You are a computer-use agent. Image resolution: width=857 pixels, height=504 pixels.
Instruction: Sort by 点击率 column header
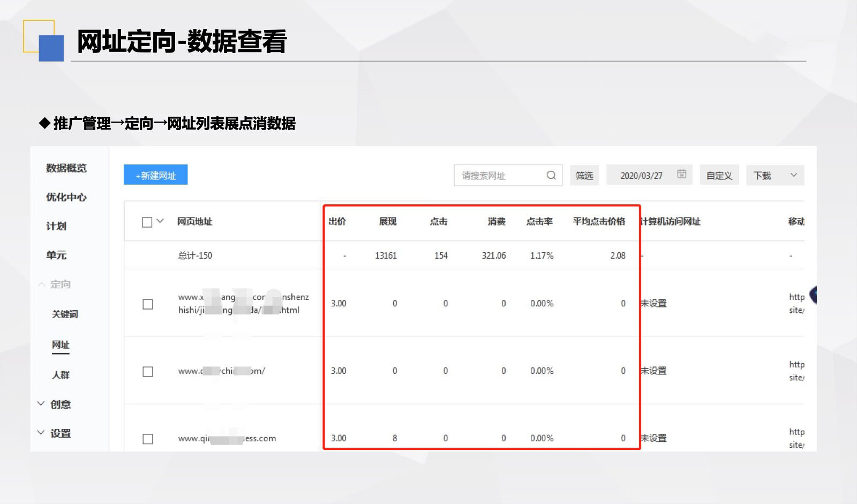click(x=539, y=221)
